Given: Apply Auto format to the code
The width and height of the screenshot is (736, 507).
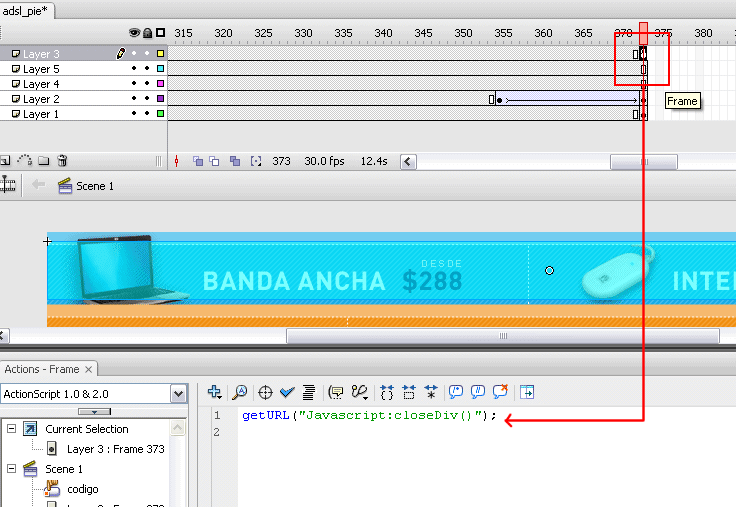Looking at the screenshot, I should (309, 393).
